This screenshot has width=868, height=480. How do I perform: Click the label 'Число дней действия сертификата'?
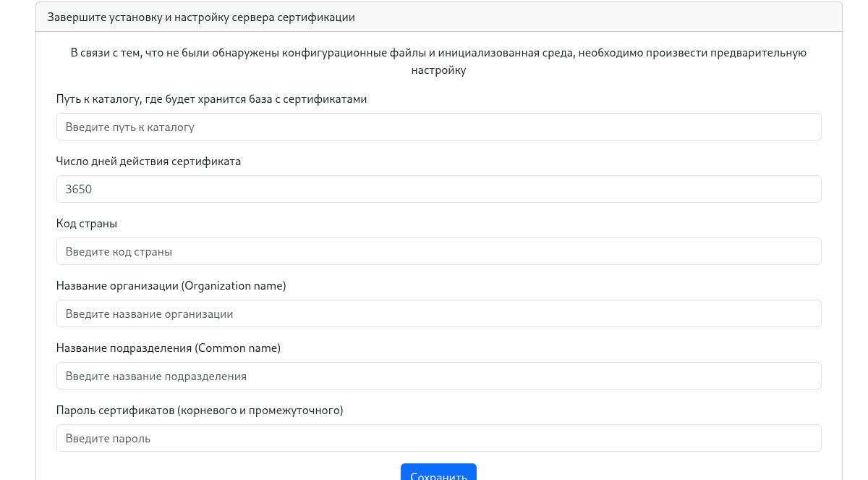coord(150,161)
